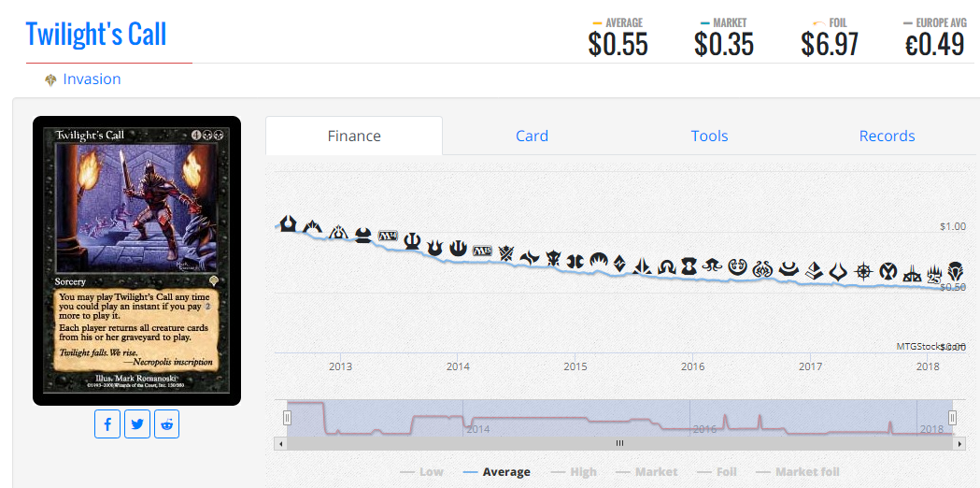The height and width of the screenshot is (488, 980).
Task: Click the Rivals of Ixalan icon
Action: click(x=912, y=273)
